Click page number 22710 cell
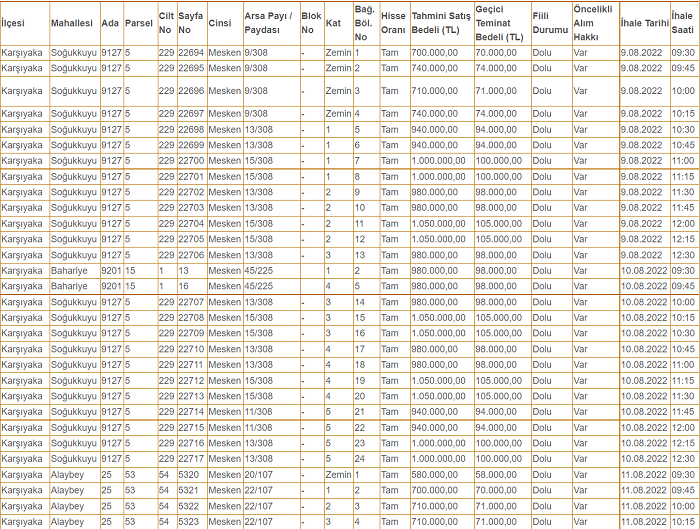 point(191,349)
